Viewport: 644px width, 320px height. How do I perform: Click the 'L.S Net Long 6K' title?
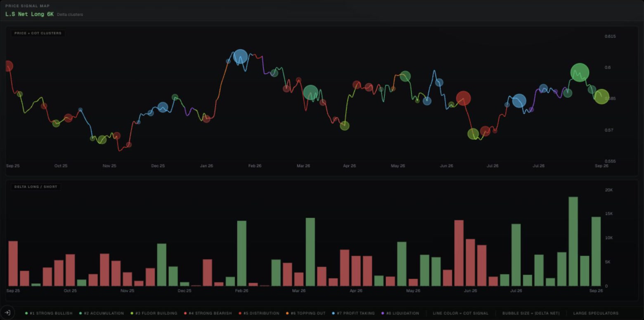(29, 14)
